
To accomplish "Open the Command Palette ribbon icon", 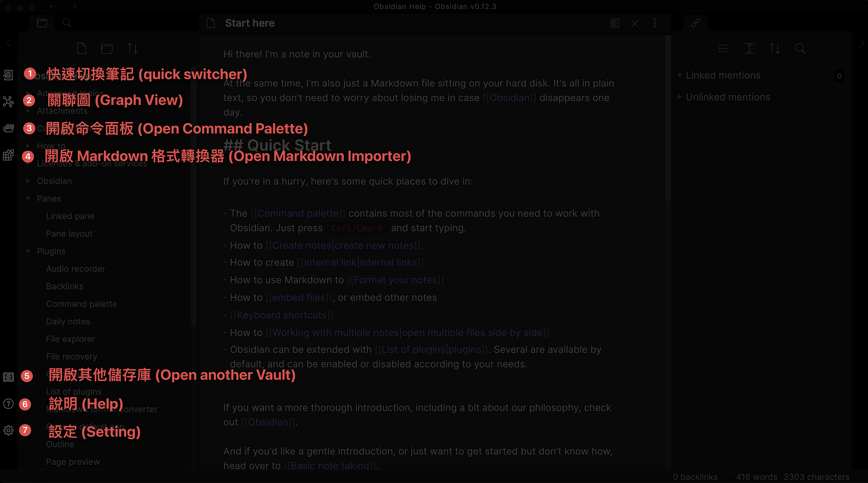I will [x=8, y=128].
